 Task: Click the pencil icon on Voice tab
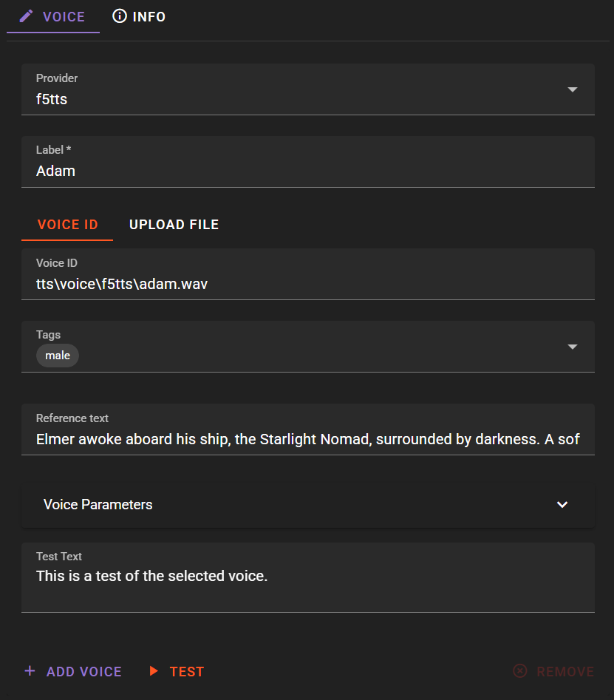[x=26, y=16]
